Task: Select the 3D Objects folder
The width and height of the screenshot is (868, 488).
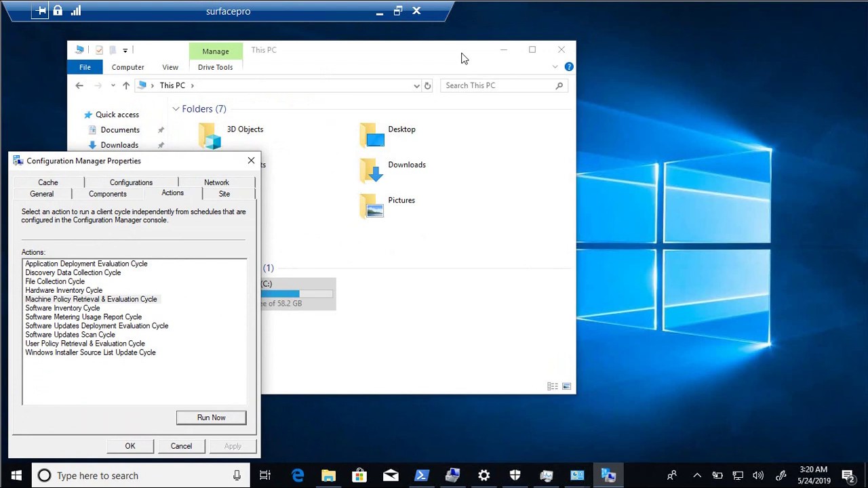Action: point(231,135)
